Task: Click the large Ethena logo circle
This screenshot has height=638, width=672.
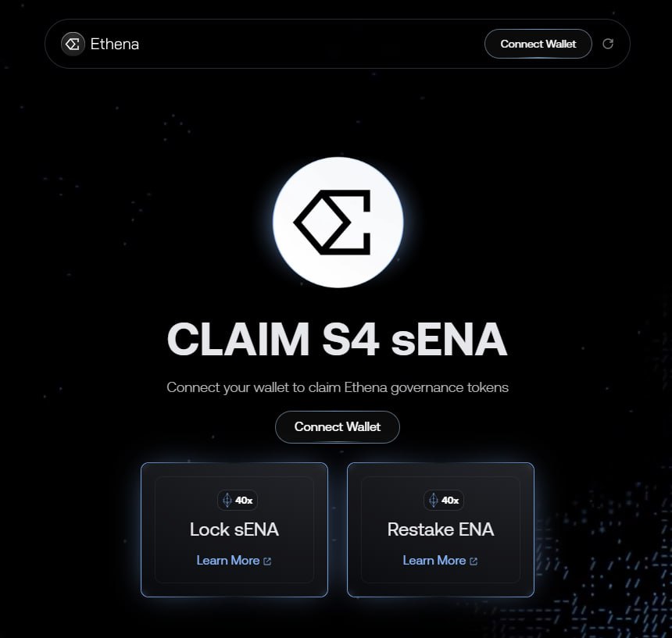Action: (338, 221)
